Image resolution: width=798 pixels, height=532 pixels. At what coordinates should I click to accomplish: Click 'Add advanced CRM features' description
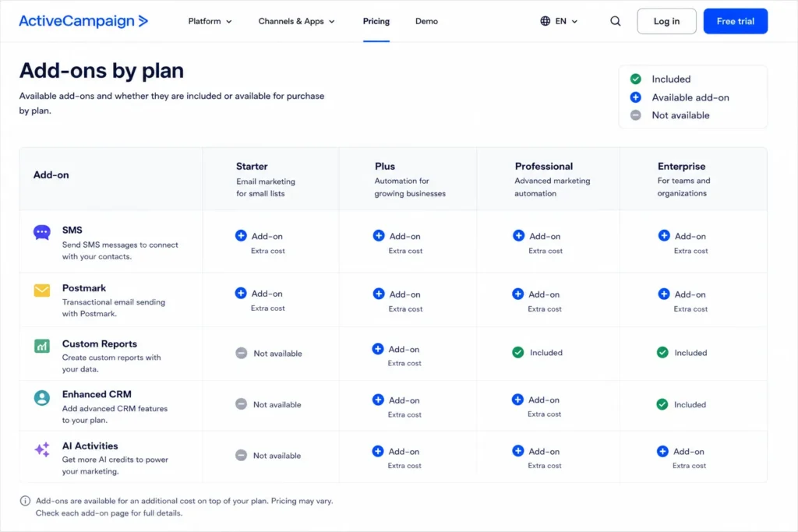click(x=115, y=414)
